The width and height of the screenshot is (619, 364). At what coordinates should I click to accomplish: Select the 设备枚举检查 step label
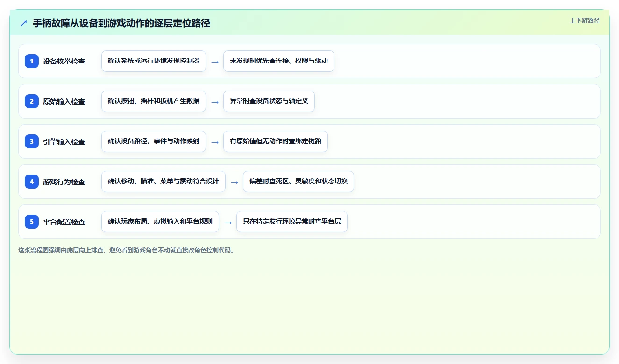[64, 61]
